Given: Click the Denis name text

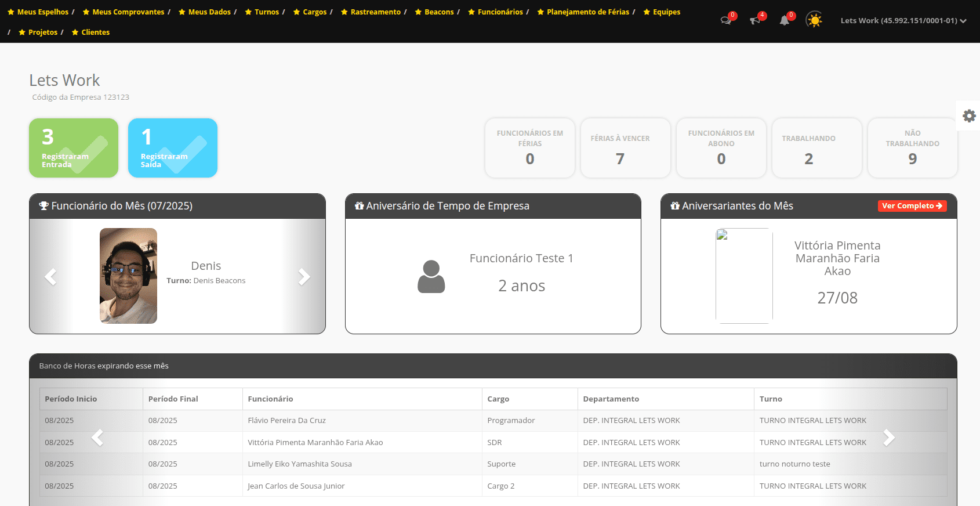Looking at the screenshot, I should click(x=206, y=266).
